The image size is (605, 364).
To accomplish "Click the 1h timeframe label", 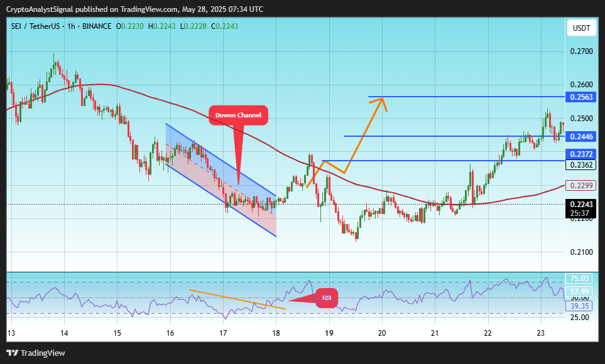I will [x=71, y=26].
